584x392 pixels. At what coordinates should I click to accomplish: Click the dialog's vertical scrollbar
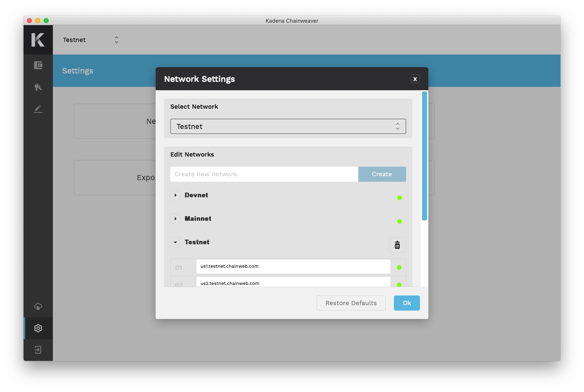pyautogui.click(x=425, y=156)
